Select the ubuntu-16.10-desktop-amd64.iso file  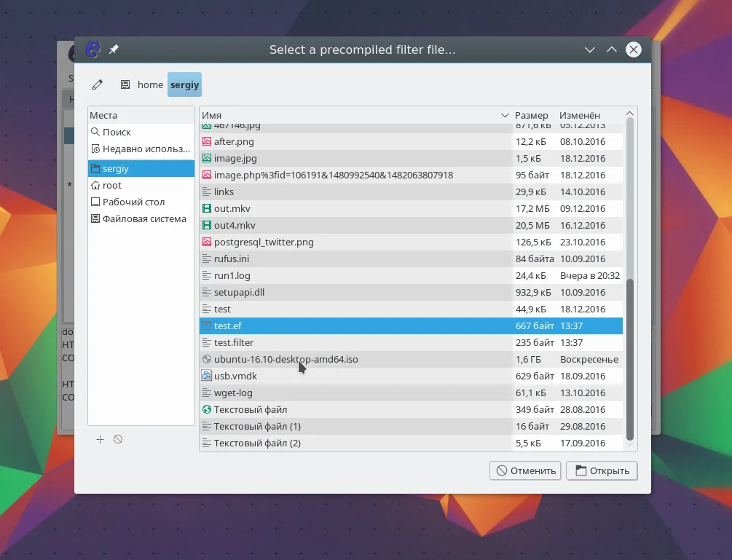tap(286, 359)
